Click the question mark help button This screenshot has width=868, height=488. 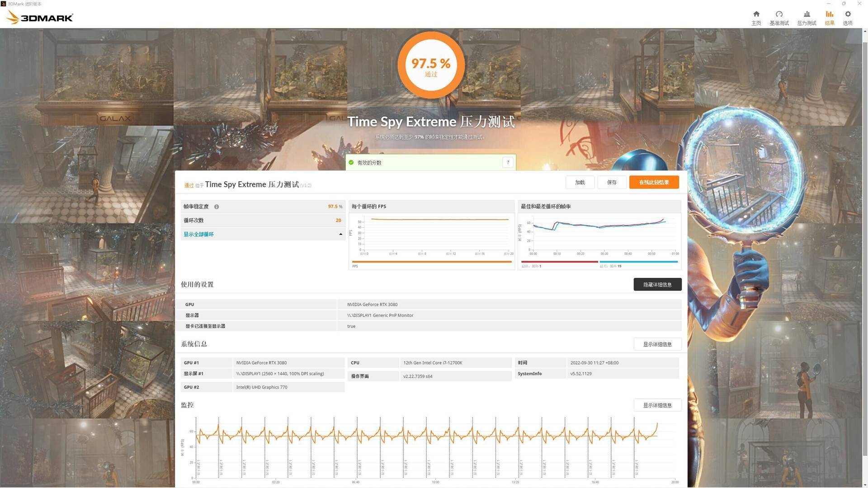click(508, 163)
